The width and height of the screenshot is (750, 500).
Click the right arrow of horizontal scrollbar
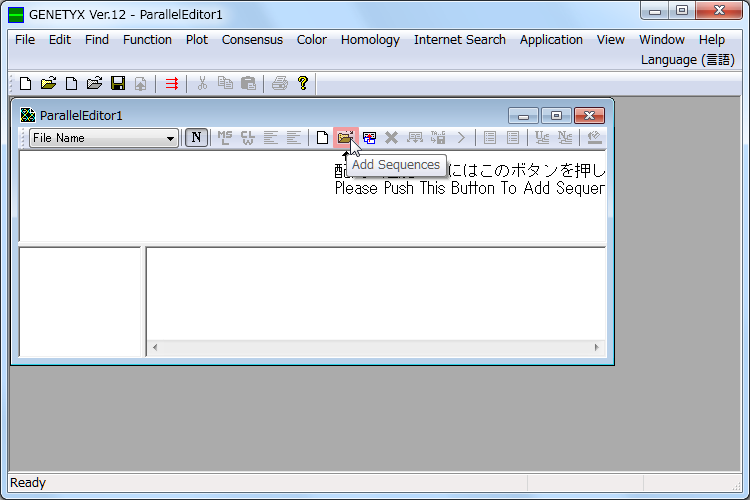596,347
